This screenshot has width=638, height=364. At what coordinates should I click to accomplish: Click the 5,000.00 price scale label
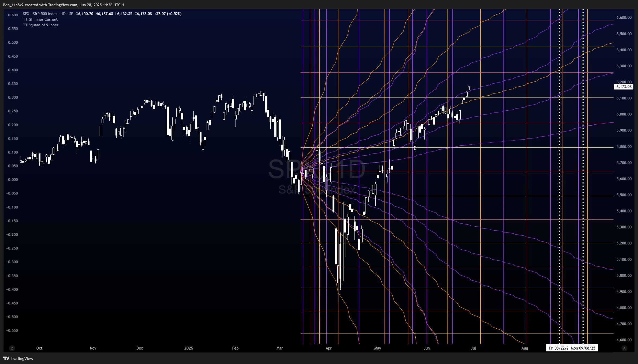pos(624,275)
